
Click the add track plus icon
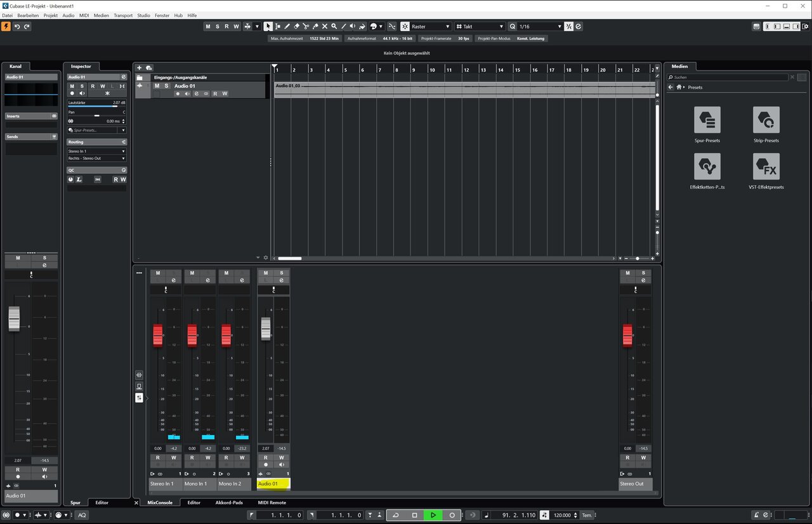[140, 68]
